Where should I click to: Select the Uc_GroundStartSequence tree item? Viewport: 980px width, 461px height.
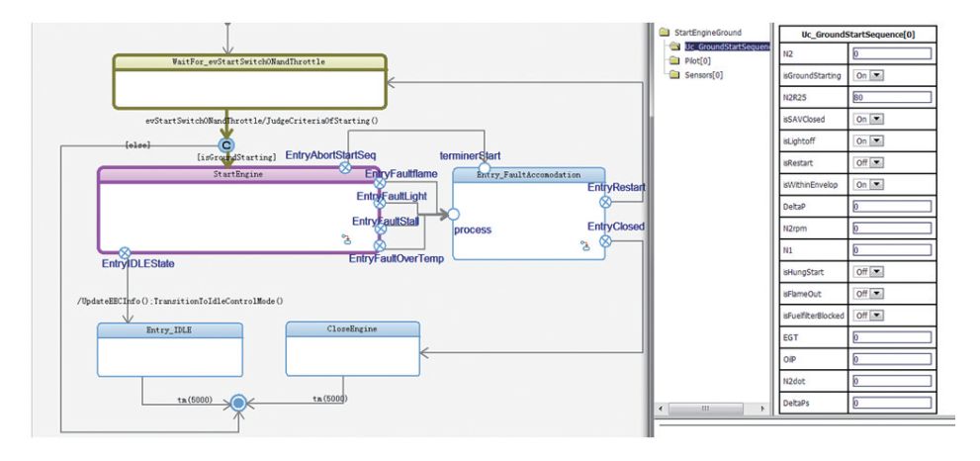[727, 46]
